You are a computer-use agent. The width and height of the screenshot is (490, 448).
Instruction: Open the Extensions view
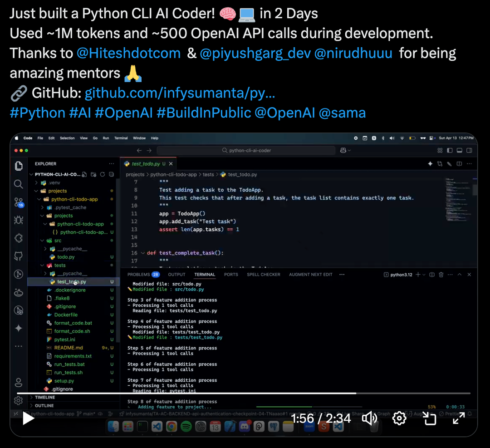pyautogui.click(x=18, y=238)
